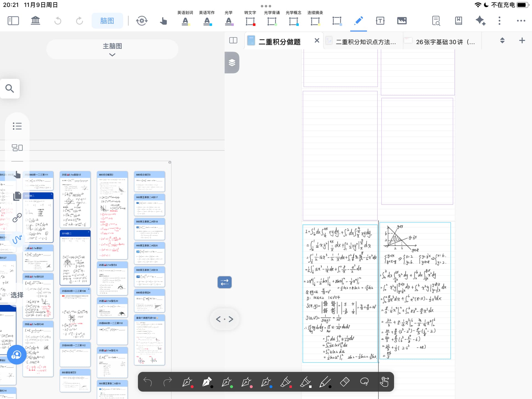Click the blue swap panes button
This screenshot has width=532, height=399.
[224, 282]
